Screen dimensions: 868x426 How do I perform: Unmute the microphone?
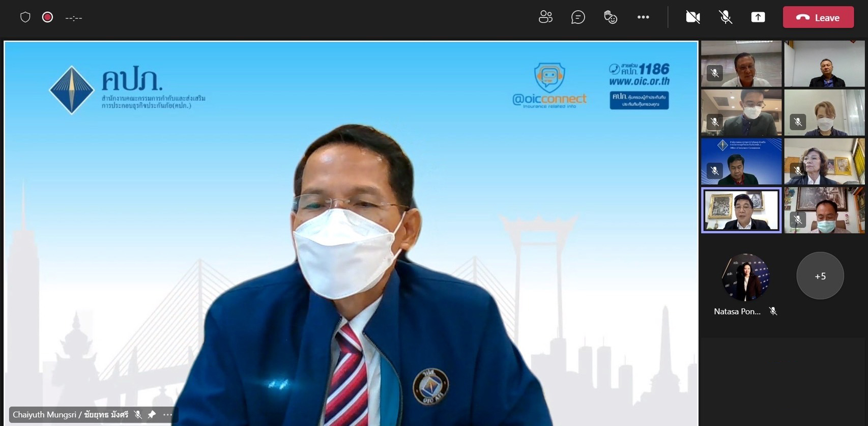726,17
